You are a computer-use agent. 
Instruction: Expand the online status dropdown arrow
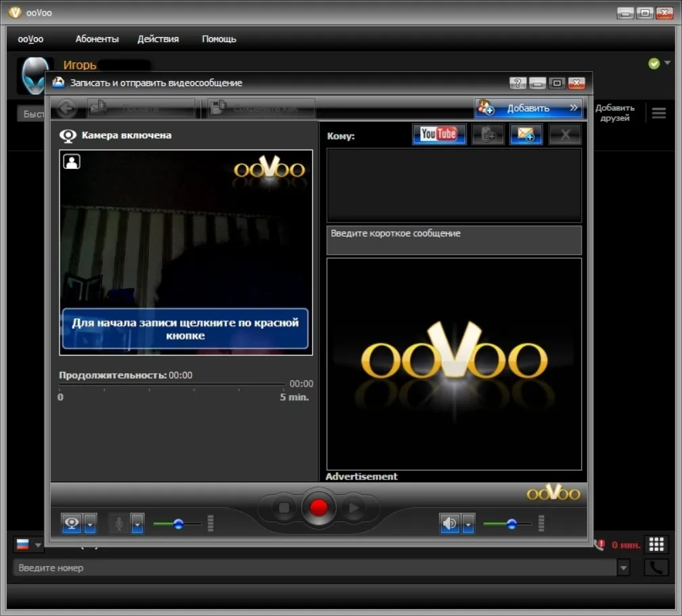pyautogui.click(x=668, y=63)
